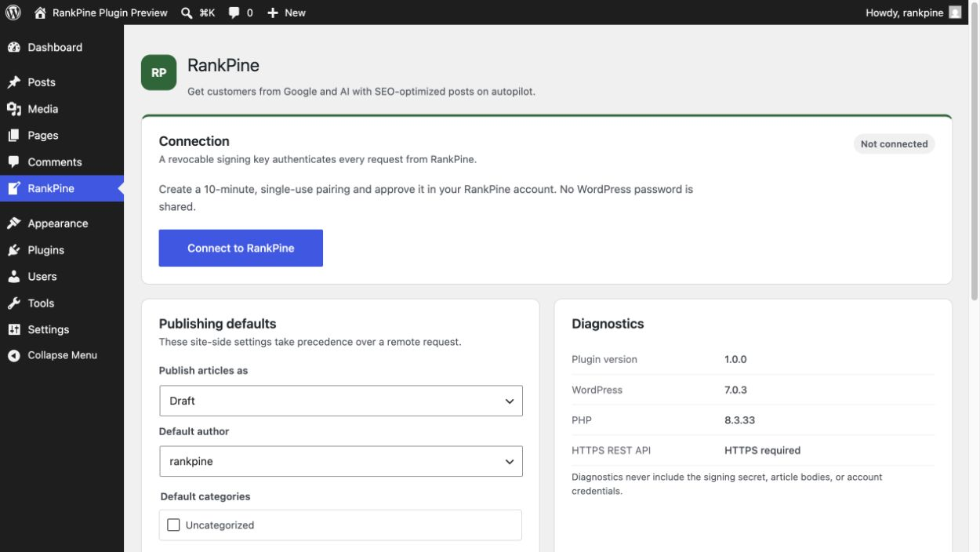Open the Settings menu label

tap(49, 329)
